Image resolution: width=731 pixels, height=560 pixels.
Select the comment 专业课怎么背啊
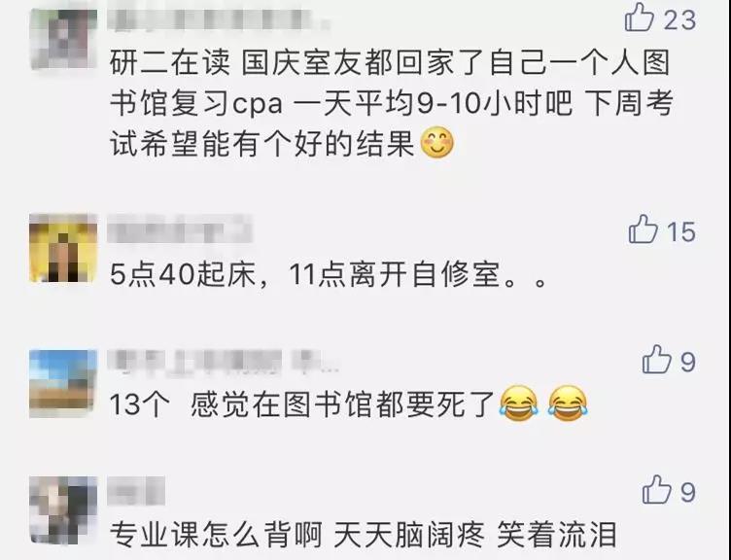click(364, 534)
